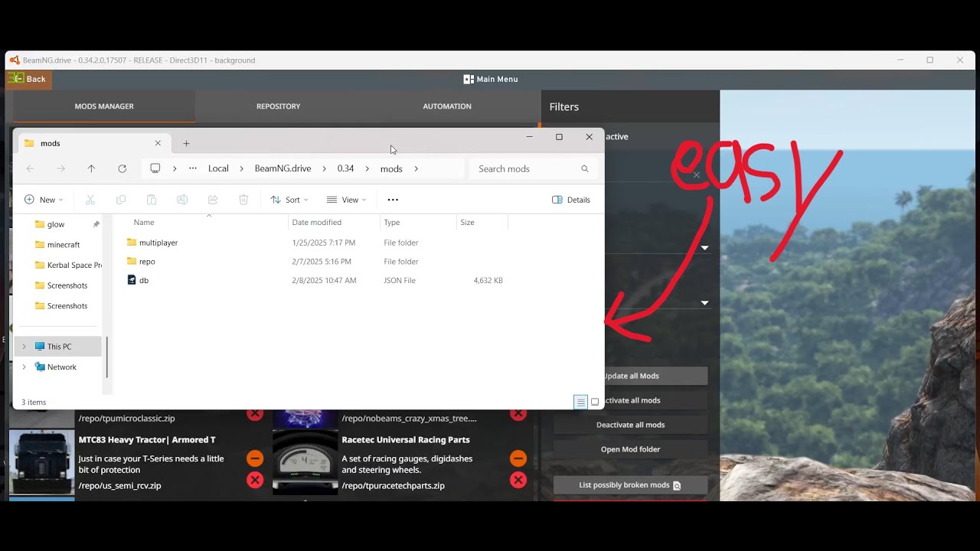Screen dimensions: 980x551
Task: Add a new File Explorer tab
Action: coord(186,143)
